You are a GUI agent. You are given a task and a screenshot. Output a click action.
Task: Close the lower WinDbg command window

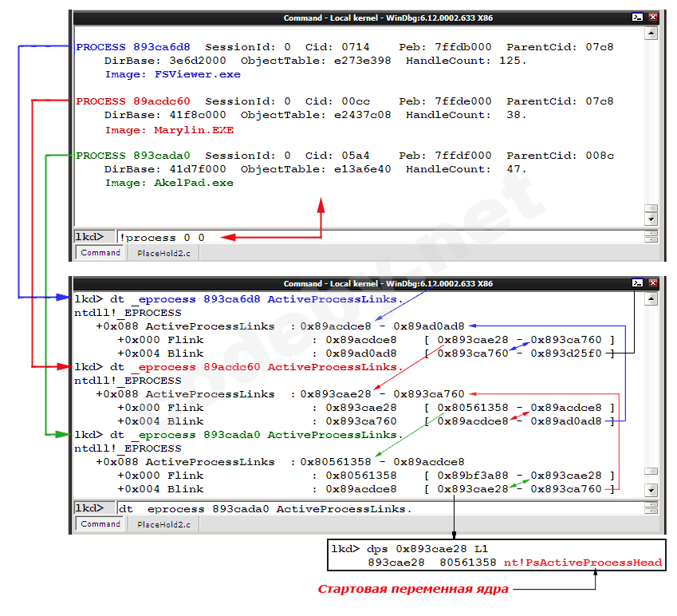coord(653,283)
